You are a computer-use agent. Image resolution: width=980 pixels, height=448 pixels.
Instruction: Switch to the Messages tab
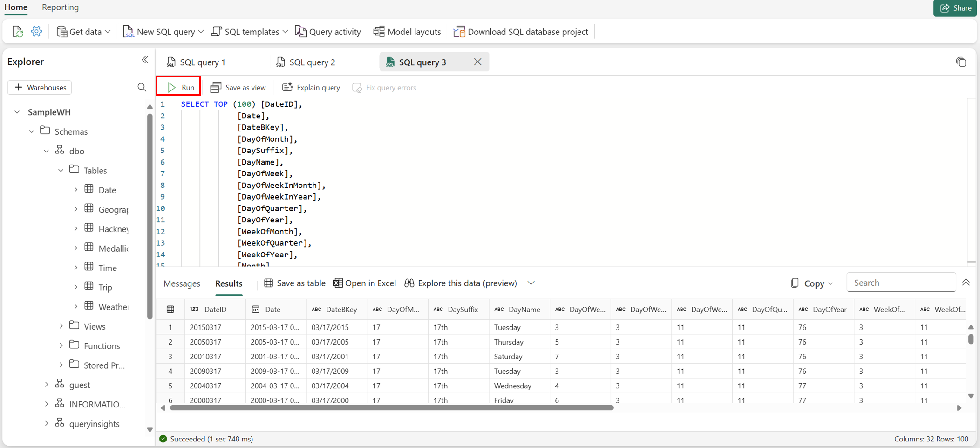point(182,283)
